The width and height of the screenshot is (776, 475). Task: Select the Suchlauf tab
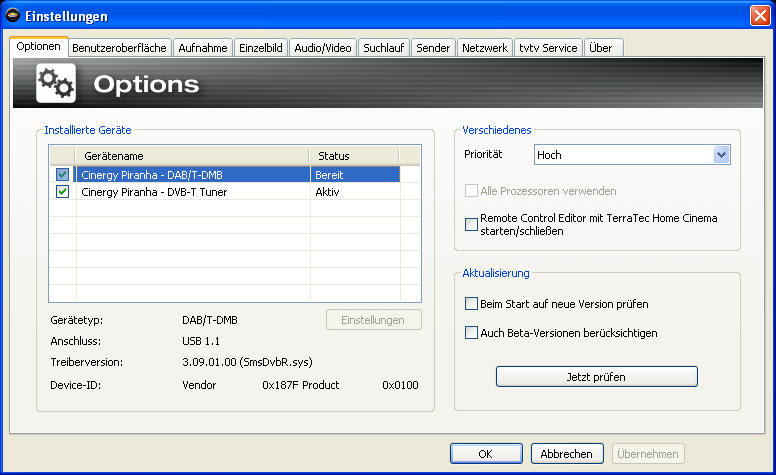384,48
